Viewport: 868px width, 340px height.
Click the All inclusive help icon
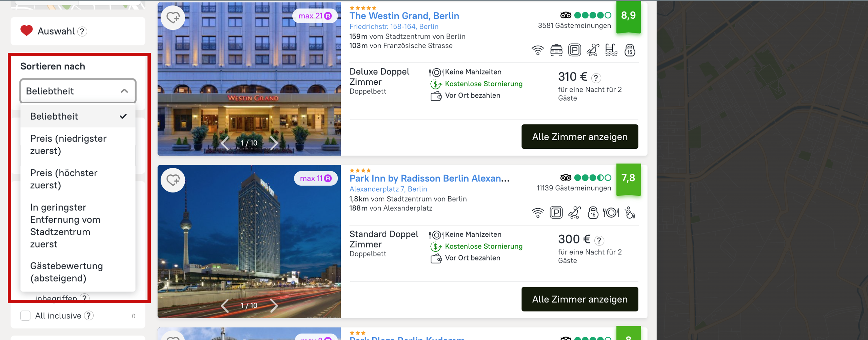pos(89,316)
